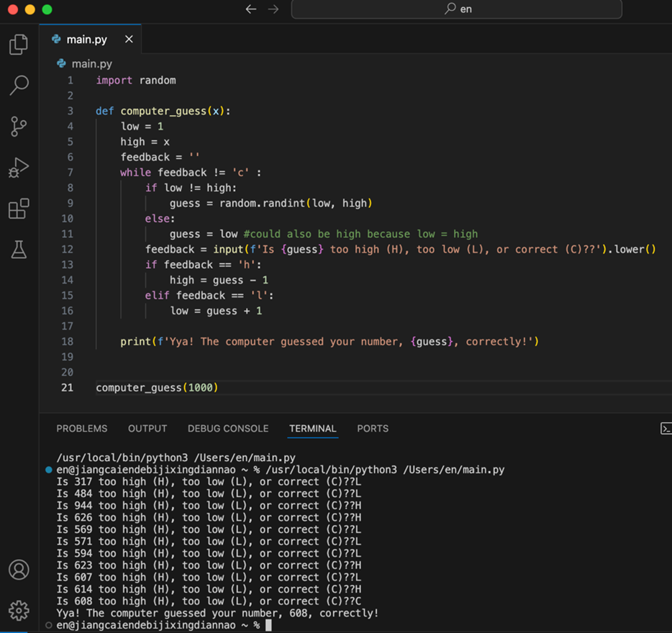Open the Source Control view

click(x=19, y=127)
